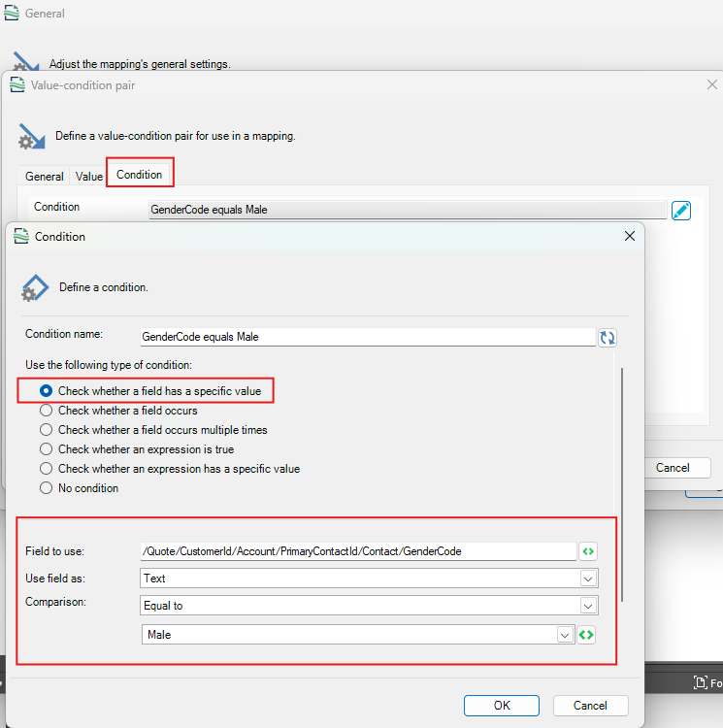Click the Condition name input field
Image resolution: width=723 pixels, height=728 pixels.
368,337
